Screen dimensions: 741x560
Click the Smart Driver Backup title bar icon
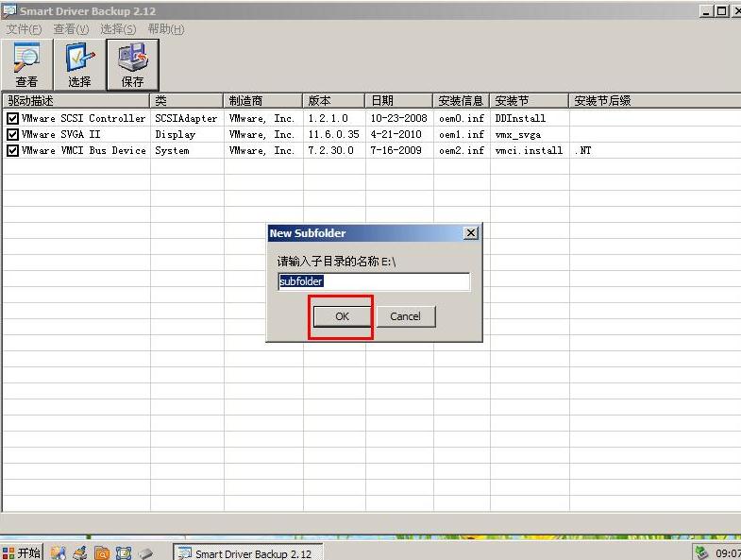(x=9, y=10)
